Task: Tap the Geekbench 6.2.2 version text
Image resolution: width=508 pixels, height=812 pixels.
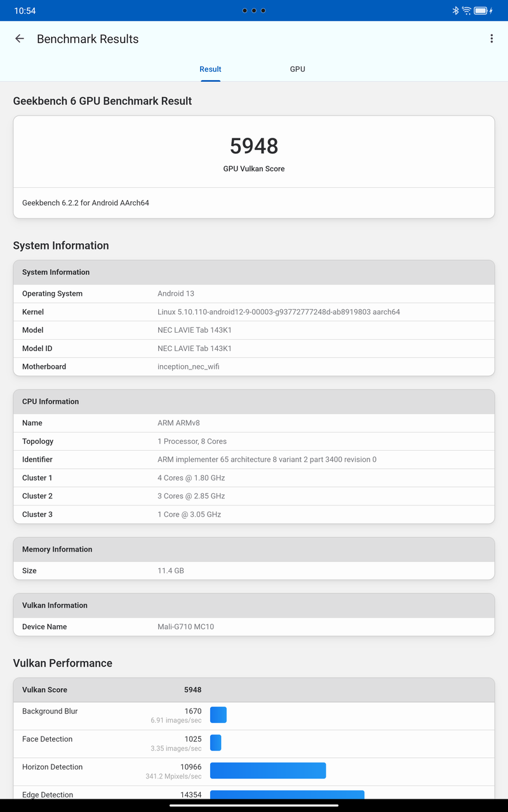Action: pyautogui.click(x=86, y=203)
